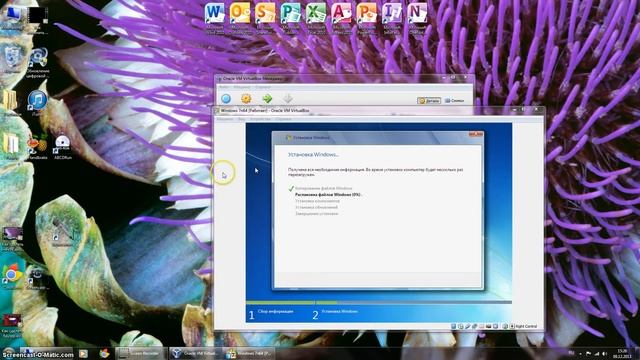640x360 pixels.
Task: Open the Google Chrome desktop shortcut
Action: [12, 274]
